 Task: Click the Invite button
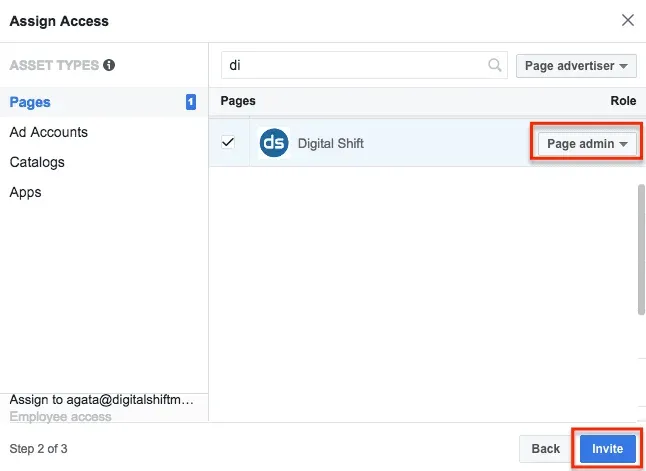pos(607,449)
